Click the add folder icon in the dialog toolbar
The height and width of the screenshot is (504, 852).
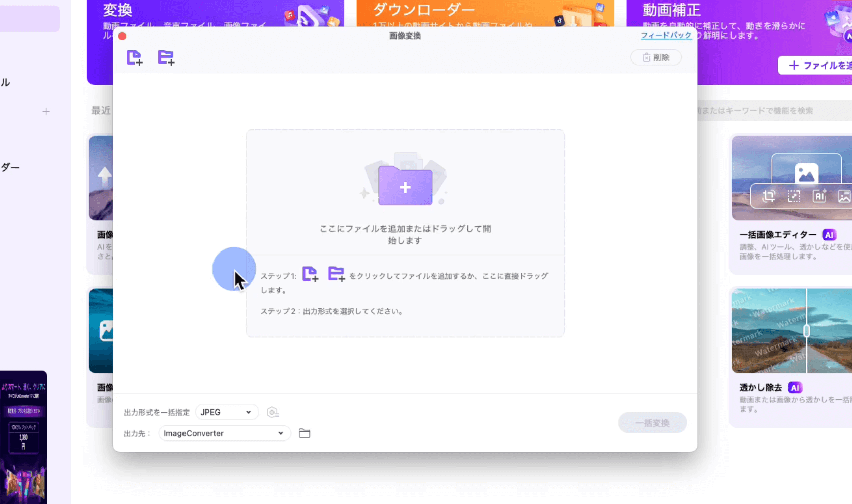click(x=166, y=57)
